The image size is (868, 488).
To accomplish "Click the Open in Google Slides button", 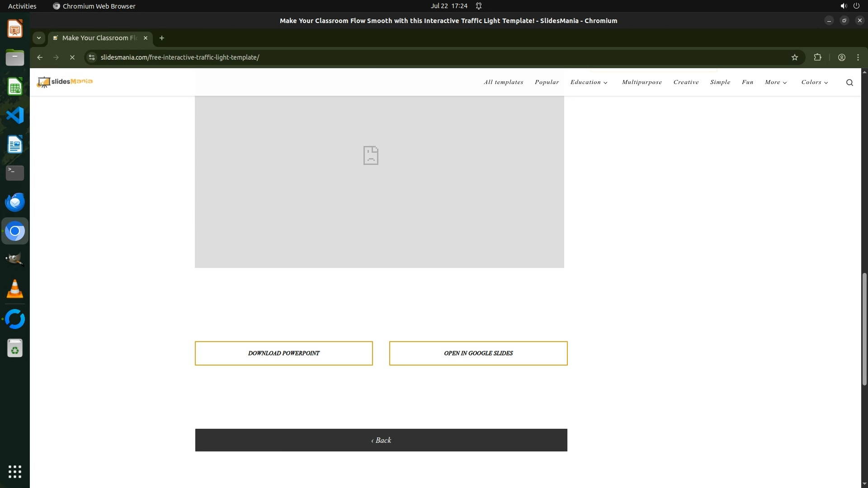I will click(x=478, y=353).
